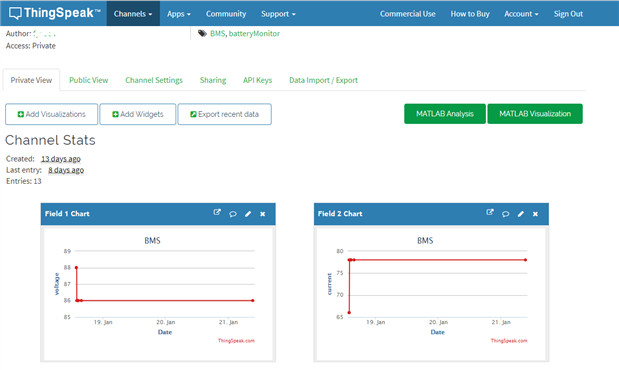The width and height of the screenshot is (619, 370).
Task: Open the Data Import / Export tab
Action: point(323,80)
